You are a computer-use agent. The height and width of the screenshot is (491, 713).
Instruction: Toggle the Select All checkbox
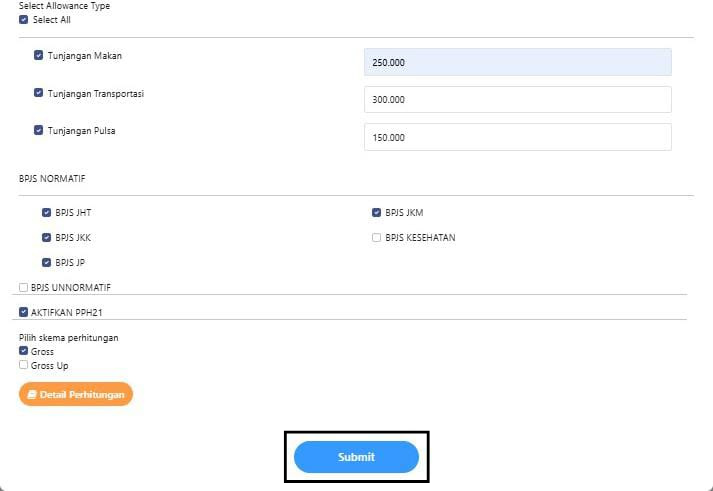[24, 20]
